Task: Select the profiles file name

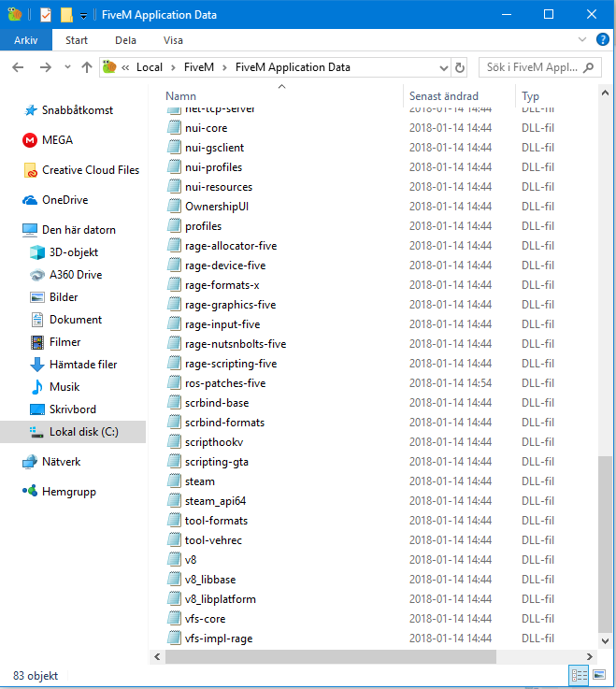Action: pyautogui.click(x=203, y=226)
